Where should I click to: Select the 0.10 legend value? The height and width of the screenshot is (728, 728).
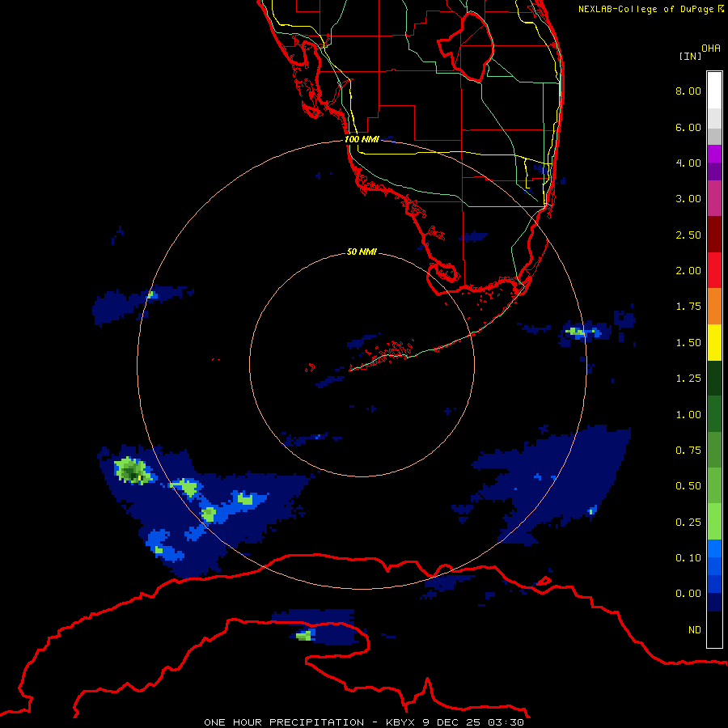tap(688, 558)
